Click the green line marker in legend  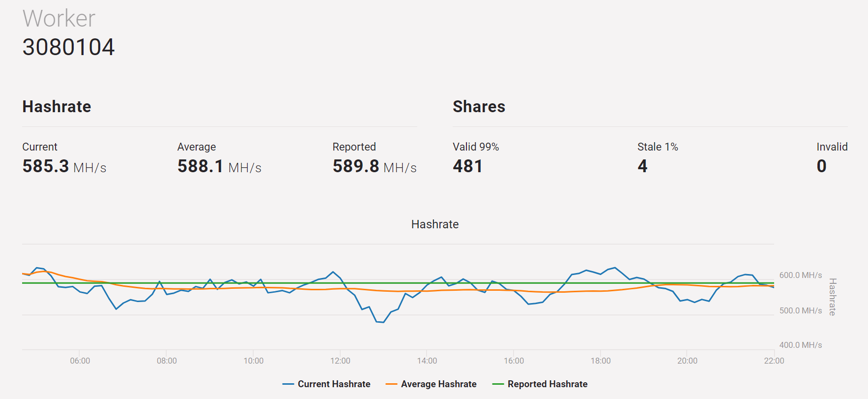tap(498, 384)
